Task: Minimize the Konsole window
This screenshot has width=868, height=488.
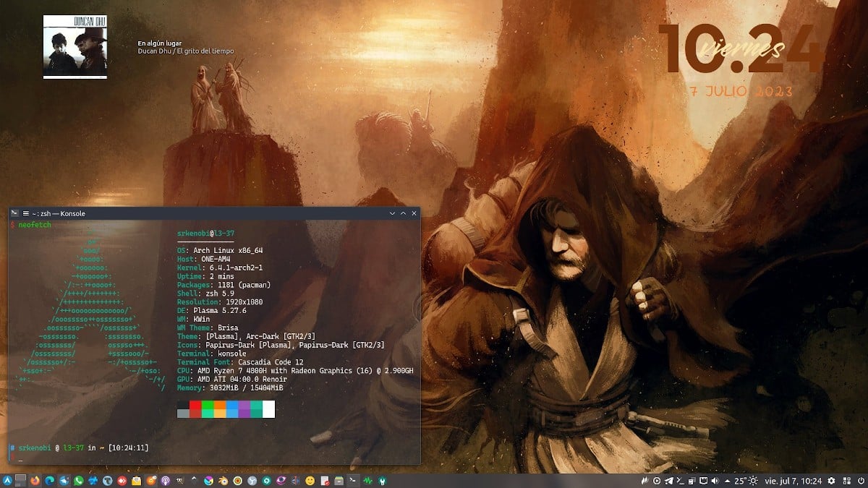Action: point(393,213)
